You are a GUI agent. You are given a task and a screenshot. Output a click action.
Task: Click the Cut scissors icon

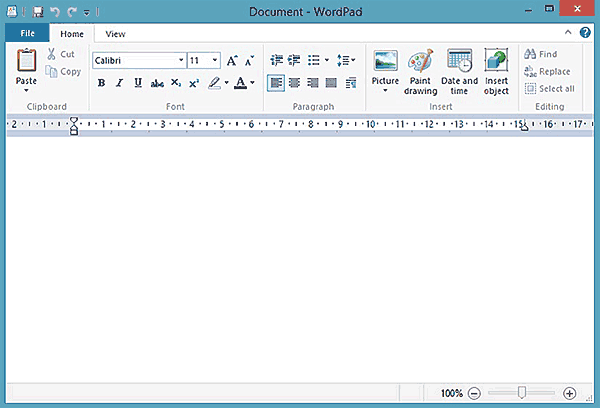point(50,54)
